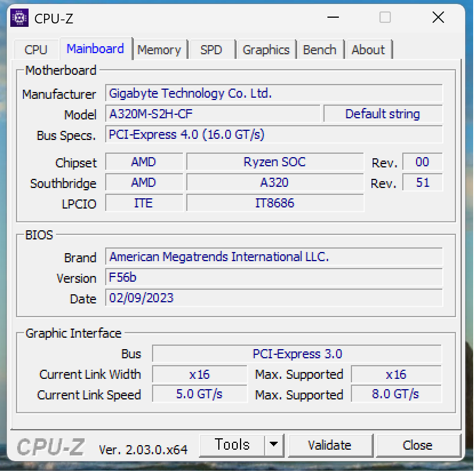
Task: Go to the About tab
Action: point(369,50)
